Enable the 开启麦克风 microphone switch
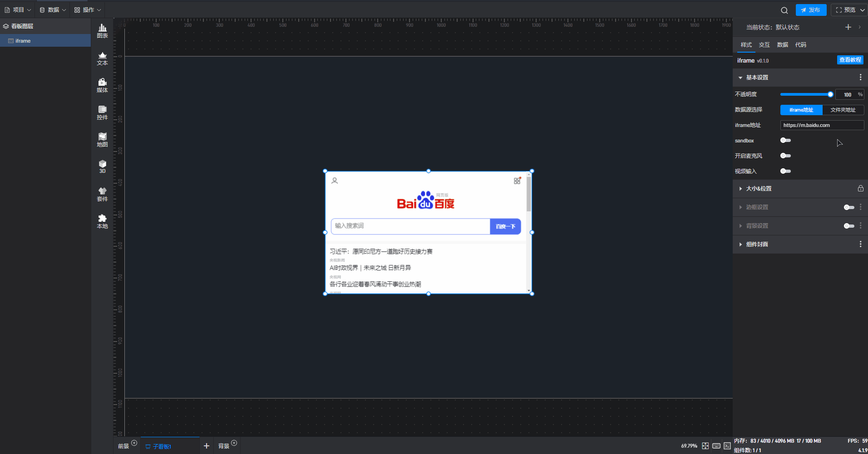Viewport: 868px width, 454px height. (x=785, y=156)
